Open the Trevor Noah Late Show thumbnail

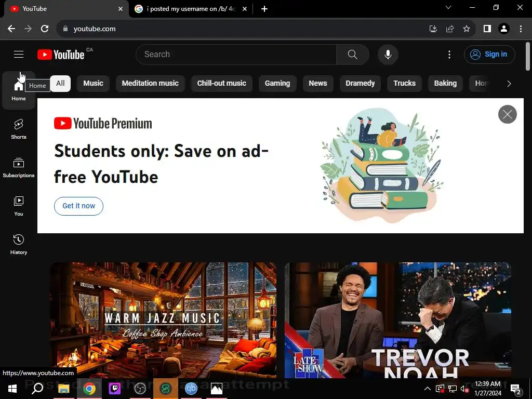[x=397, y=320]
